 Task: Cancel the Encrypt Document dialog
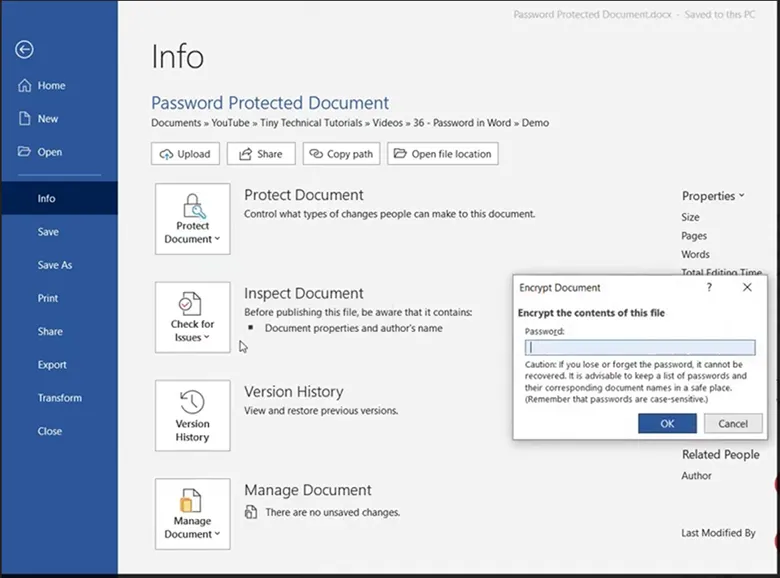click(x=732, y=424)
